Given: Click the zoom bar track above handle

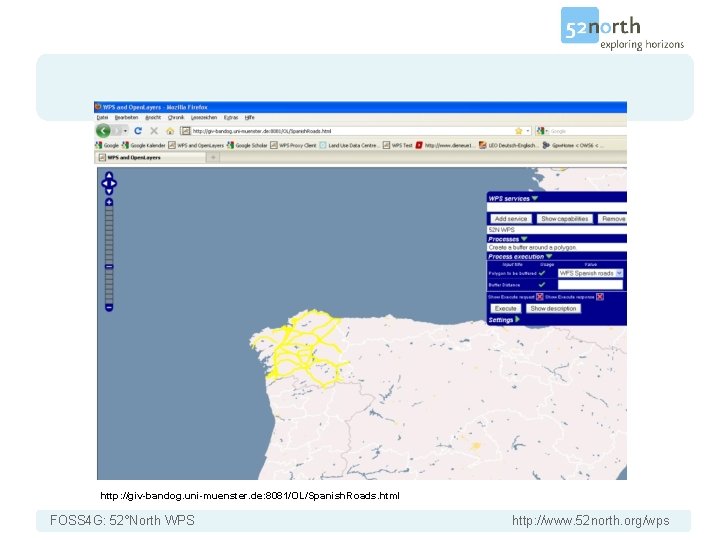Looking at the screenshot, I should 109,235.
